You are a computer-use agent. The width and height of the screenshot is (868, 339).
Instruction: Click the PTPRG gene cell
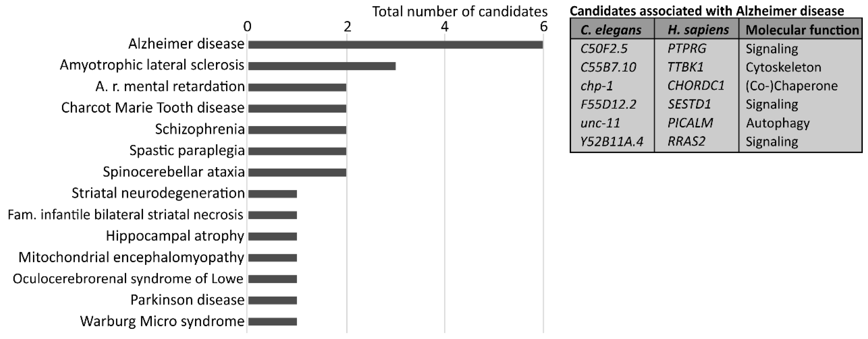click(687, 49)
